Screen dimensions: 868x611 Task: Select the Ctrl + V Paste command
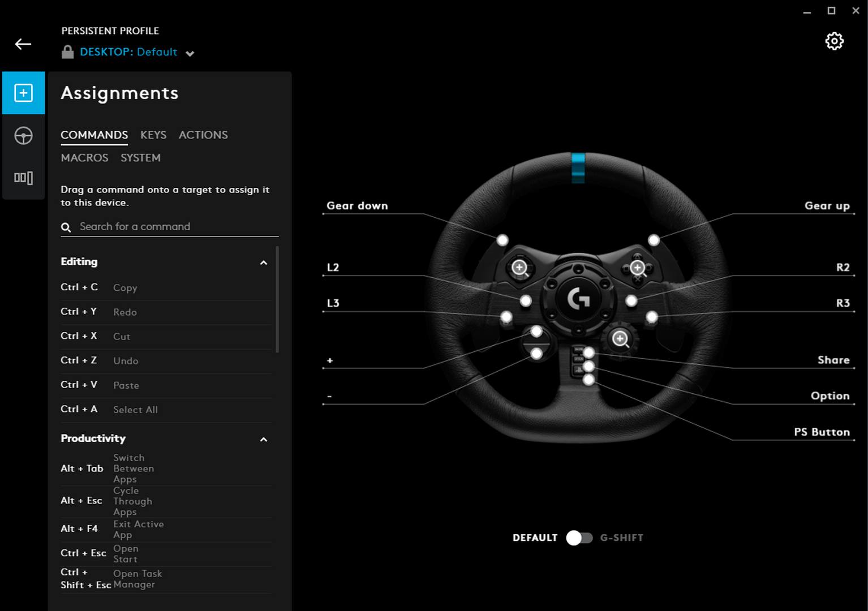[166, 385]
